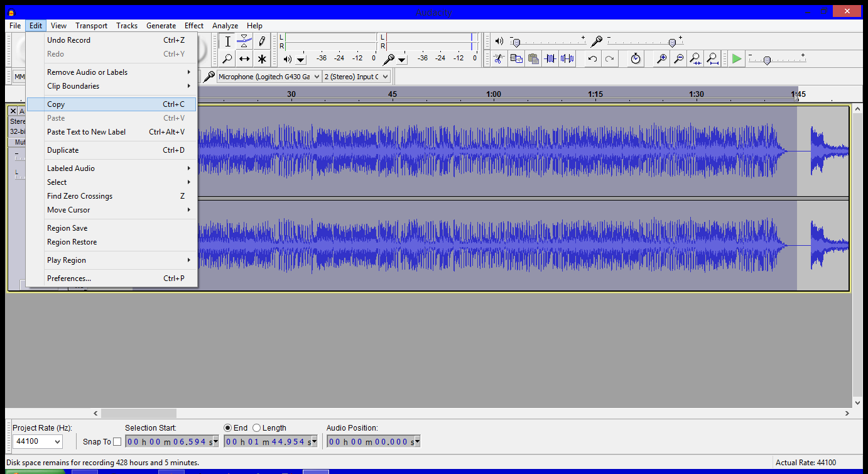Enable the Snap To checkbox
868x474 pixels.
(117, 442)
